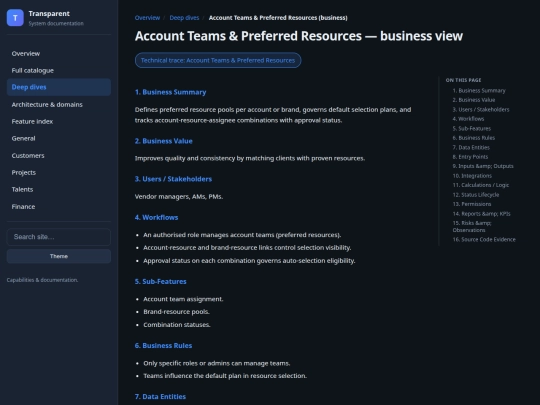This screenshot has height=405, width=540.
Task: Open the General sidebar section
Action: click(59, 138)
